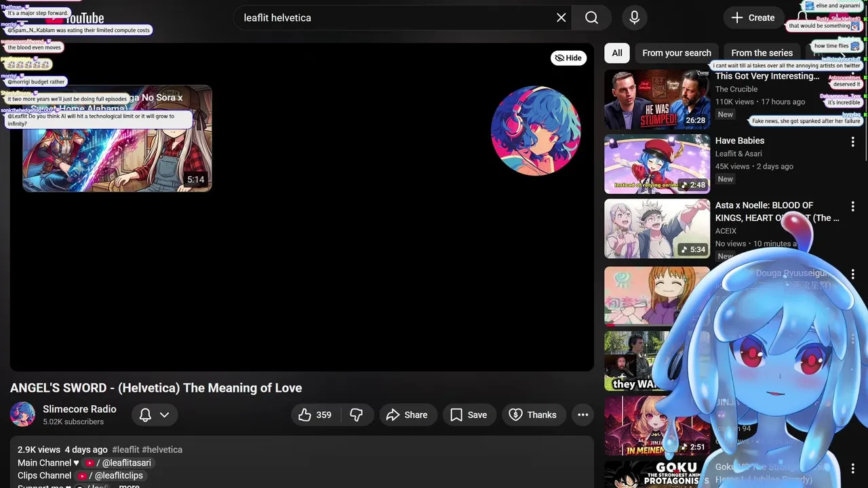Select the 'All' filter chip
The height and width of the screenshot is (488, 868).
click(617, 53)
